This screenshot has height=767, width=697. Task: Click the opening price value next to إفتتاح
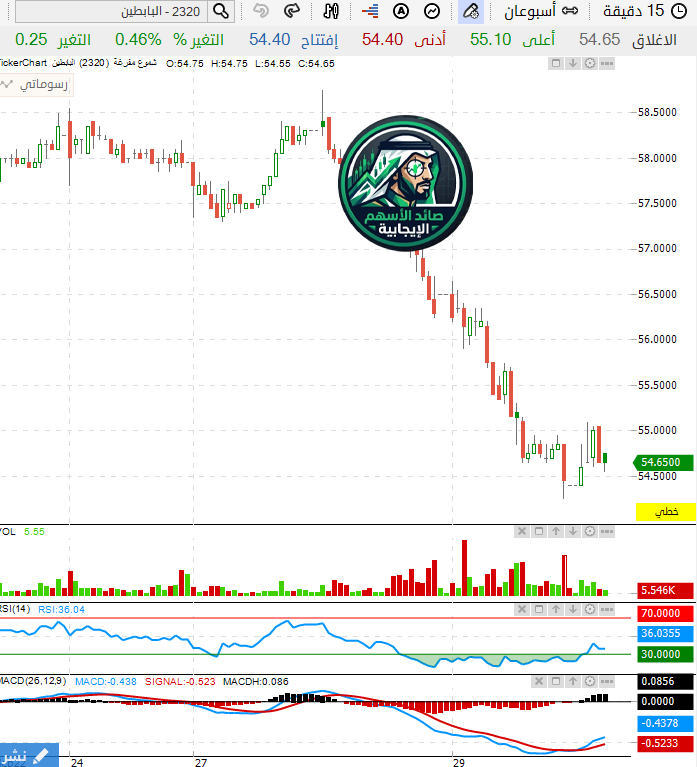pyautogui.click(x=270, y=40)
